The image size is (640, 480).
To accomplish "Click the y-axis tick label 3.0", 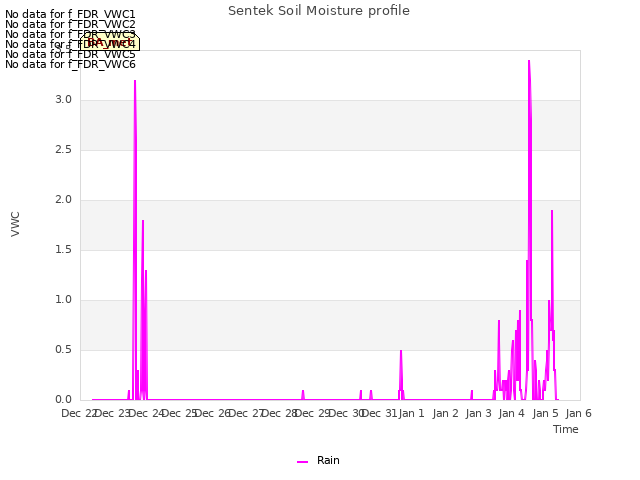I will point(64,100).
